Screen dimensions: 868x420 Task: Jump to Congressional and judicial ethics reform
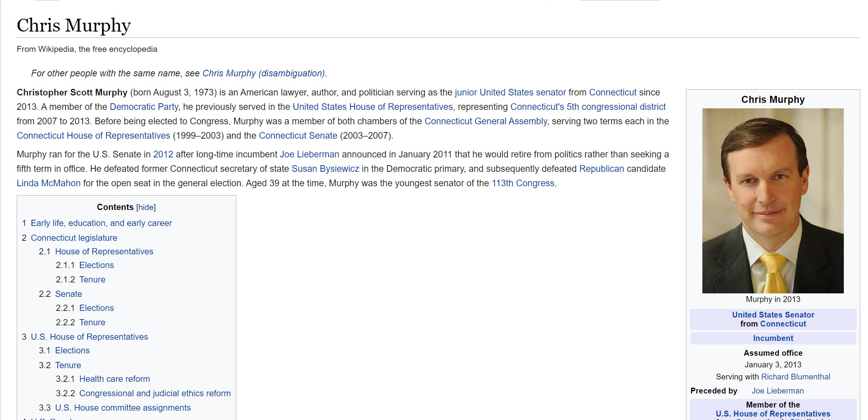pyautogui.click(x=155, y=393)
